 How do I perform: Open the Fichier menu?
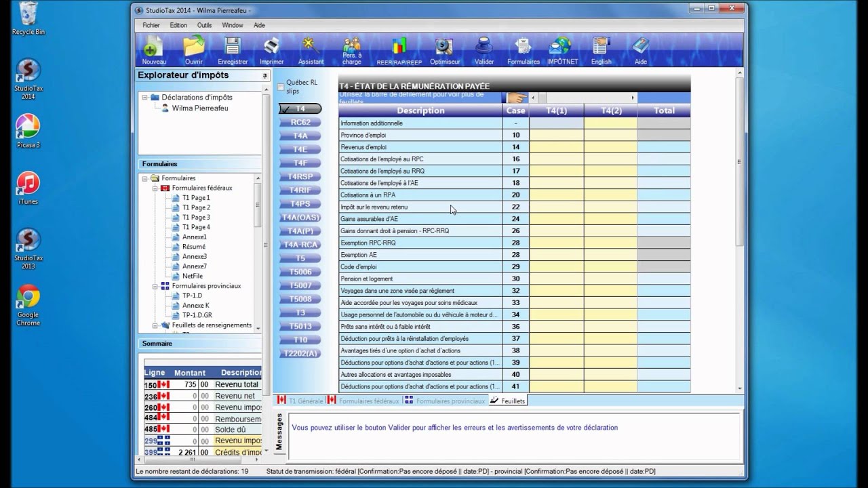151,25
